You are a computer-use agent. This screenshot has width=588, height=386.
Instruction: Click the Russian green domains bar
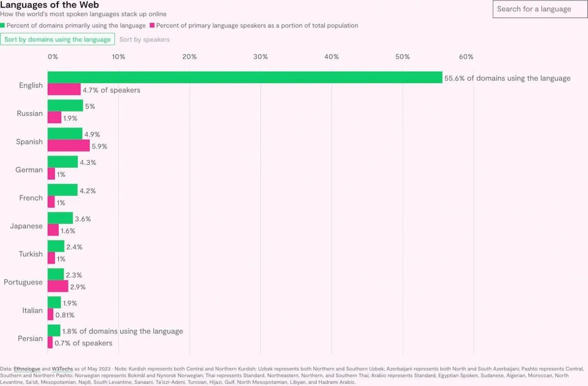click(65, 106)
